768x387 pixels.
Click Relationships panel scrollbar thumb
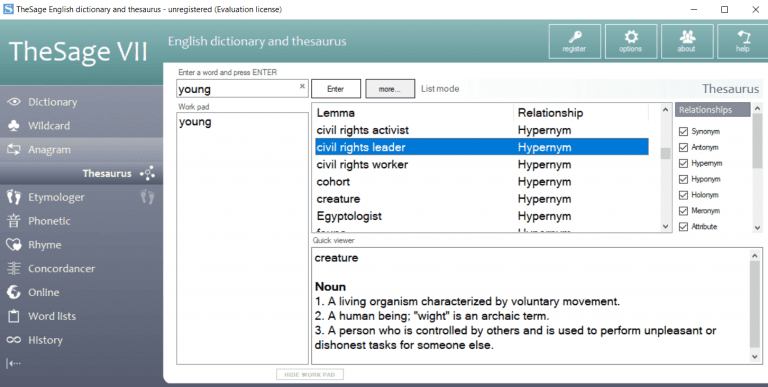[757, 141]
